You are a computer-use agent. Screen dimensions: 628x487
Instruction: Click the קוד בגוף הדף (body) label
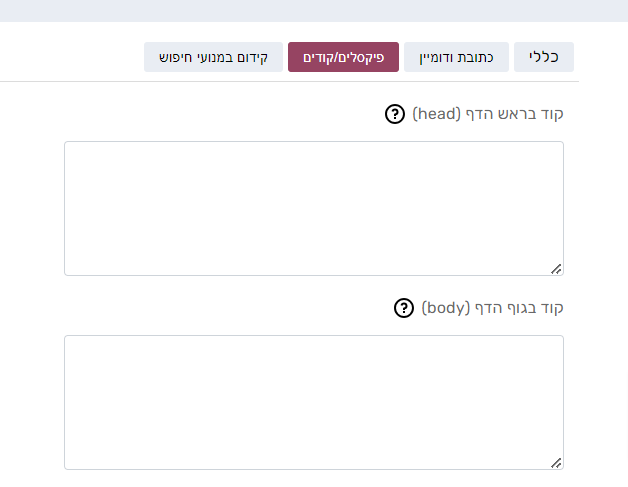(x=493, y=308)
